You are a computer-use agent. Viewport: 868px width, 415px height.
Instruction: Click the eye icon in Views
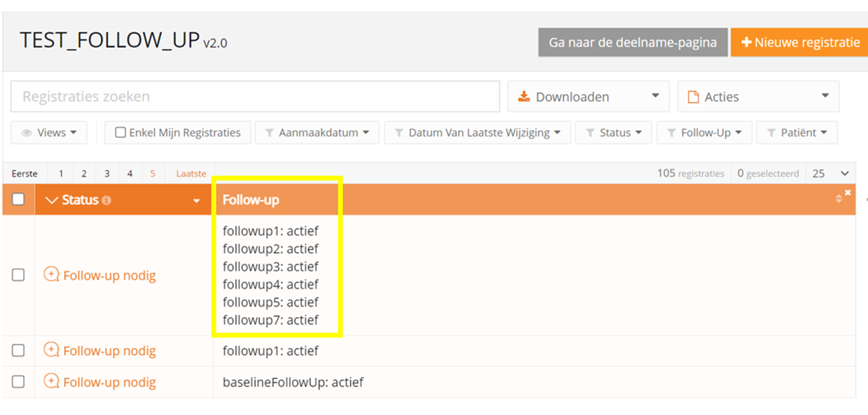(26, 133)
